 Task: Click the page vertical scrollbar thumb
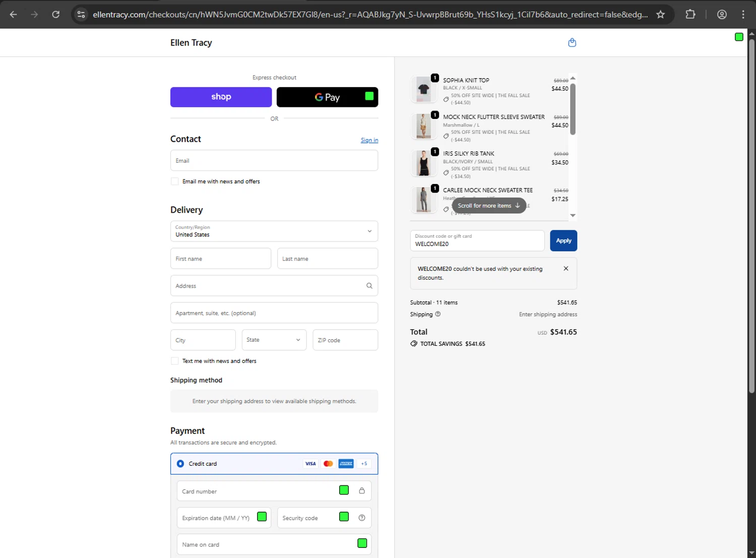click(x=751, y=216)
